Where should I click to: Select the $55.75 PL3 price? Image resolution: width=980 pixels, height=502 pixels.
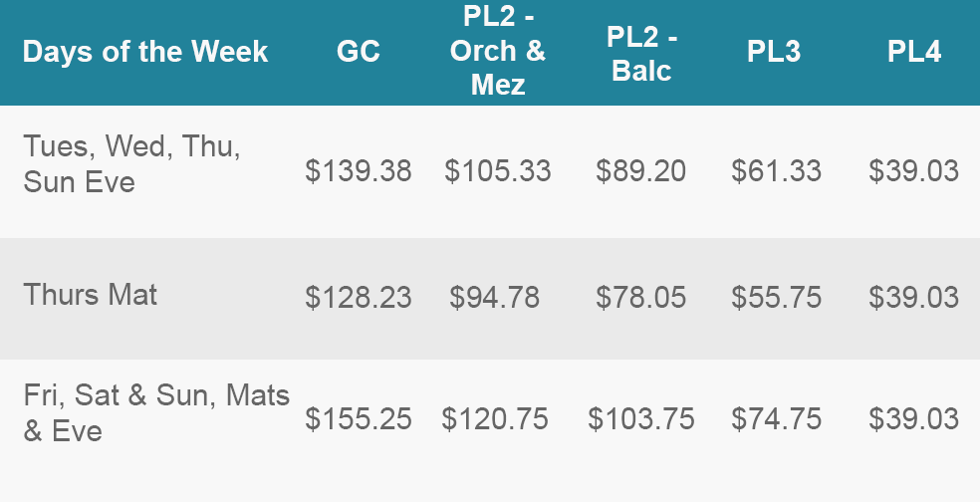776,297
